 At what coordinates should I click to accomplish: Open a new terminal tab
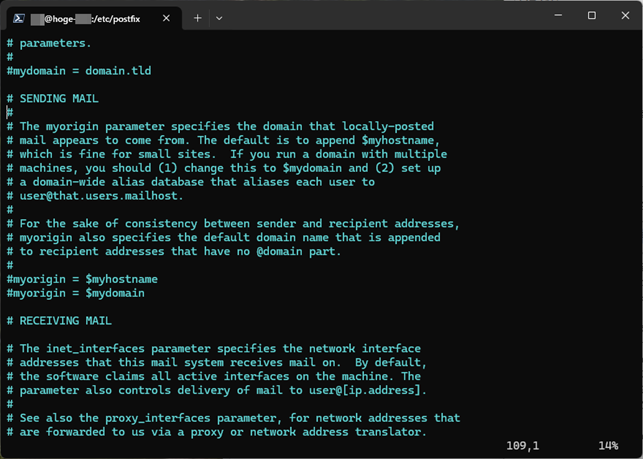pos(197,18)
